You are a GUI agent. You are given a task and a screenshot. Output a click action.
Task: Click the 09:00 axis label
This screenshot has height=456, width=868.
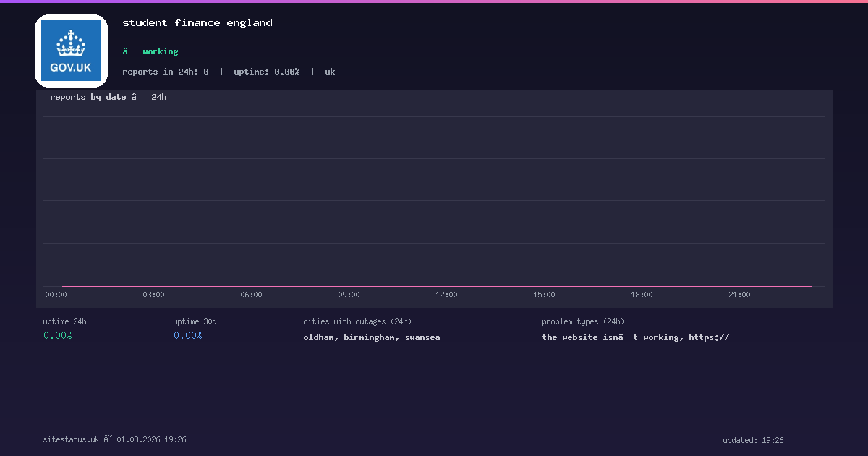coord(349,295)
